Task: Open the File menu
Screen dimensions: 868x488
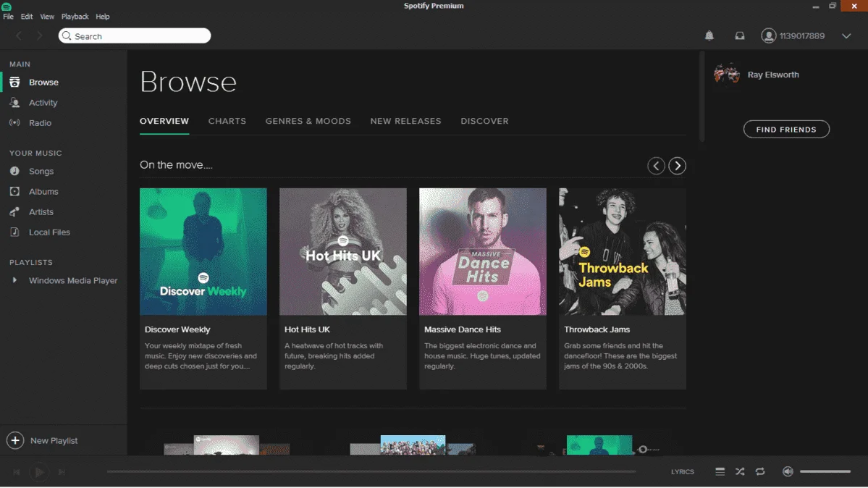Action: [x=8, y=17]
